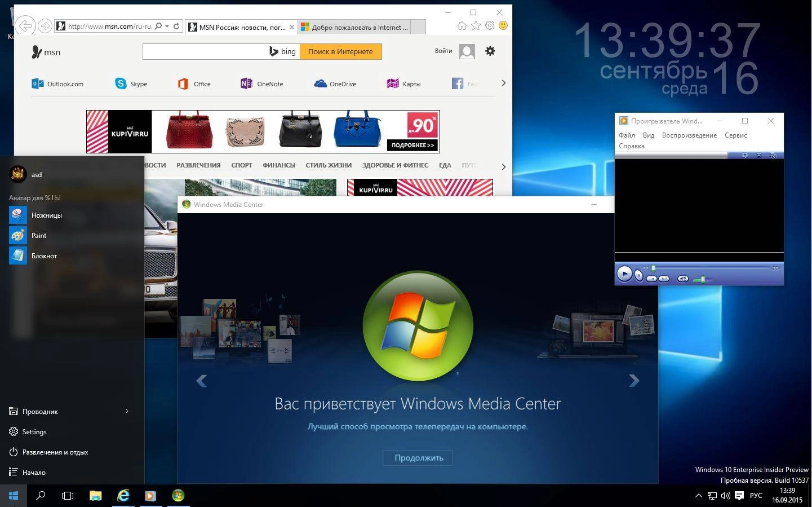Click Поиск в Интернете button
The image size is (812, 507).
[x=340, y=51]
